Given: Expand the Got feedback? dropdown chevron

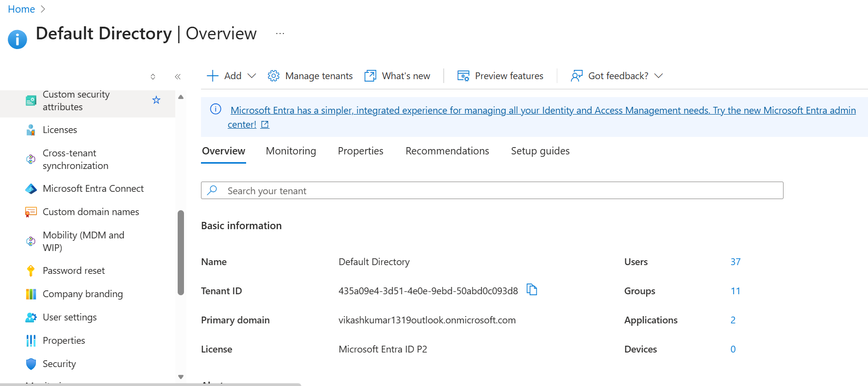Looking at the screenshot, I should [x=658, y=76].
